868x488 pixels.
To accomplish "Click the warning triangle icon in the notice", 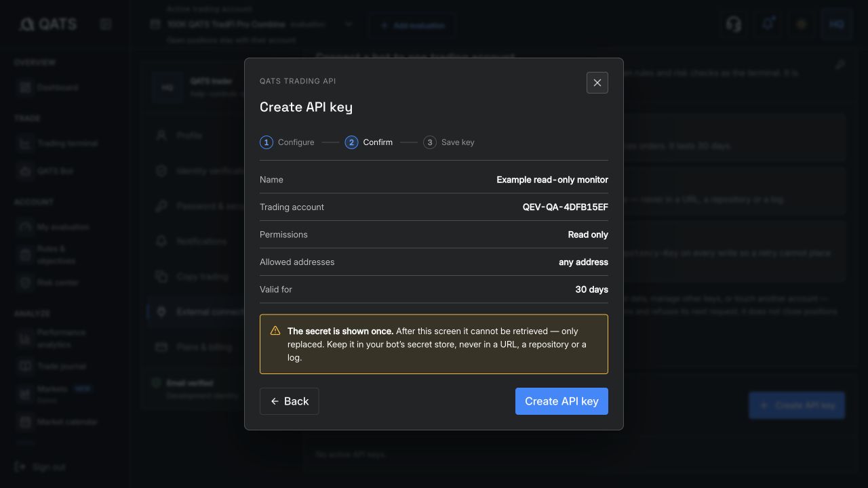I will click(275, 331).
